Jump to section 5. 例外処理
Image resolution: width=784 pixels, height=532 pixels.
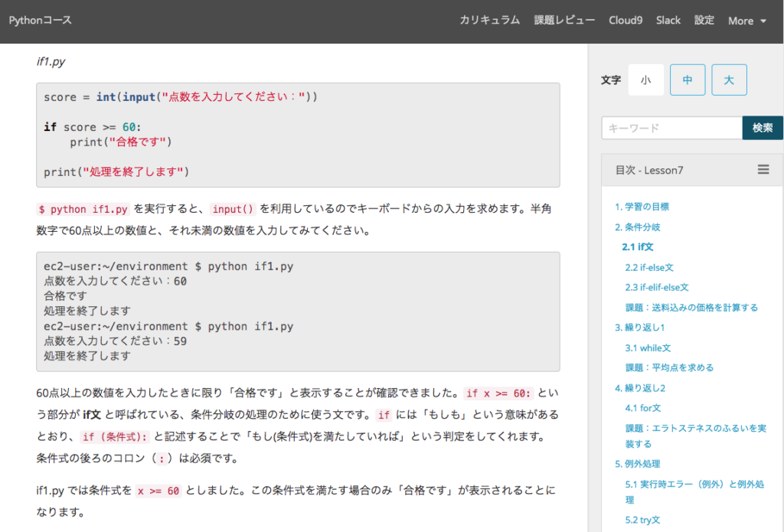(x=637, y=464)
